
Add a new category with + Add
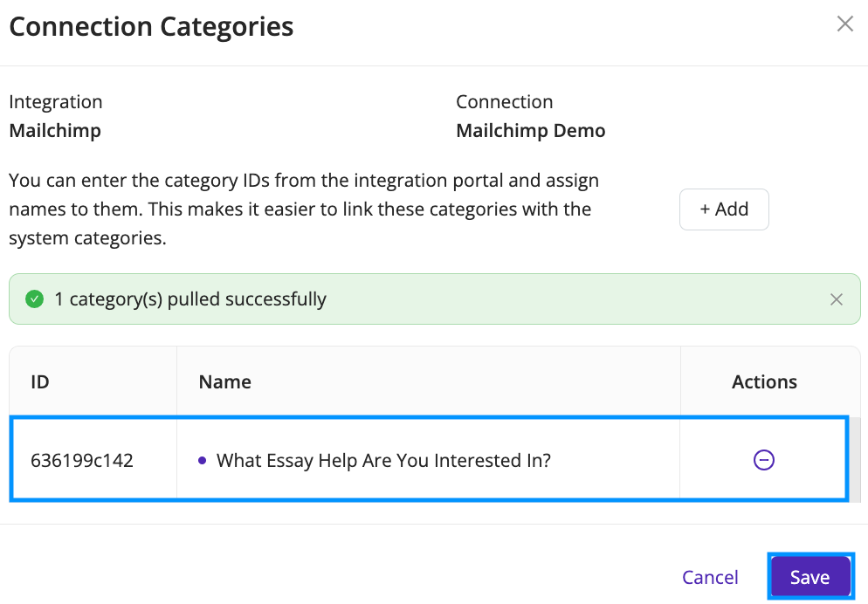[x=724, y=209]
